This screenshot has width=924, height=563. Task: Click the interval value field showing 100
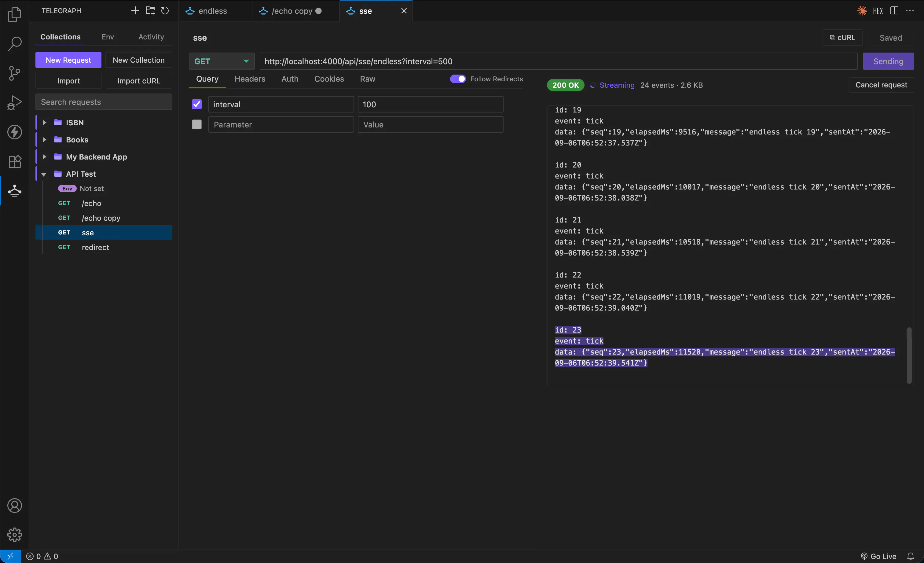(x=430, y=104)
